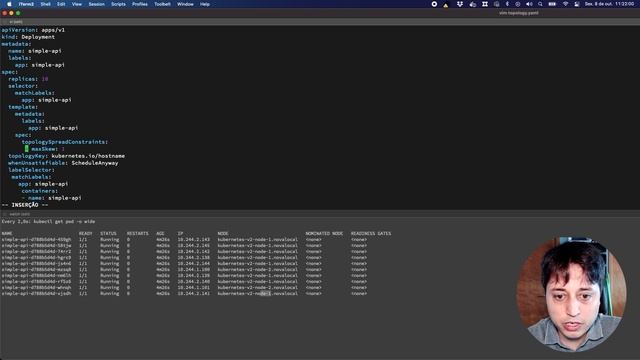Click the vim window title text
This screenshot has height=360, width=640.
pyautogui.click(x=518, y=13)
